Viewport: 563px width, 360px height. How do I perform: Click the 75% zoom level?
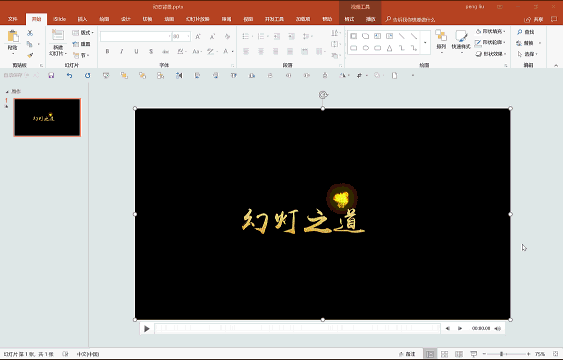[x=540, y=354]
